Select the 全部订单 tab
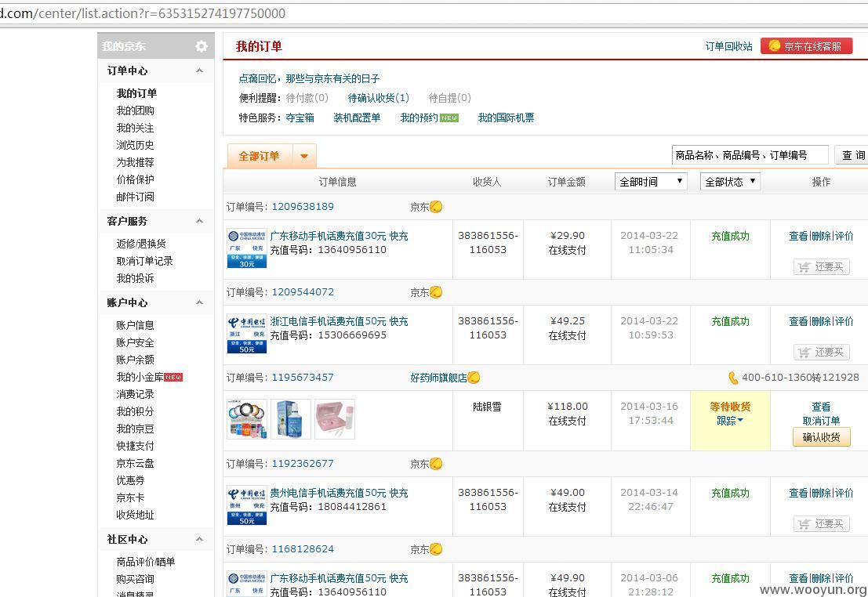This screenshot has height=597, width=868. [x=259, y=156]
